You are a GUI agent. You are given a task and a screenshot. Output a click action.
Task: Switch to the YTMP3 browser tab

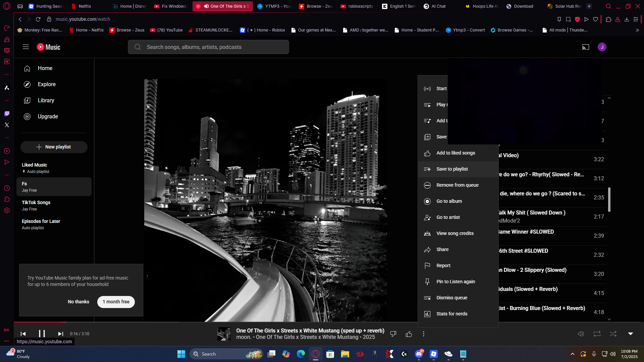pos(274,6)
